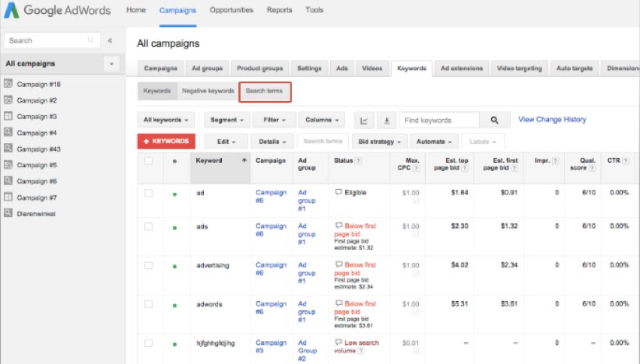Click the Campaign #2 type icon
The image size is (640, 364).
8,100
